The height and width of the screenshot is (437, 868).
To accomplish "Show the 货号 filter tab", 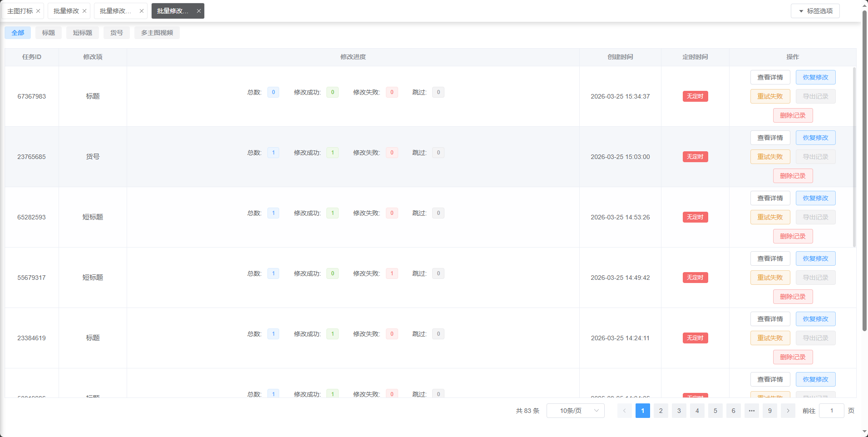I will pos(116,33).
